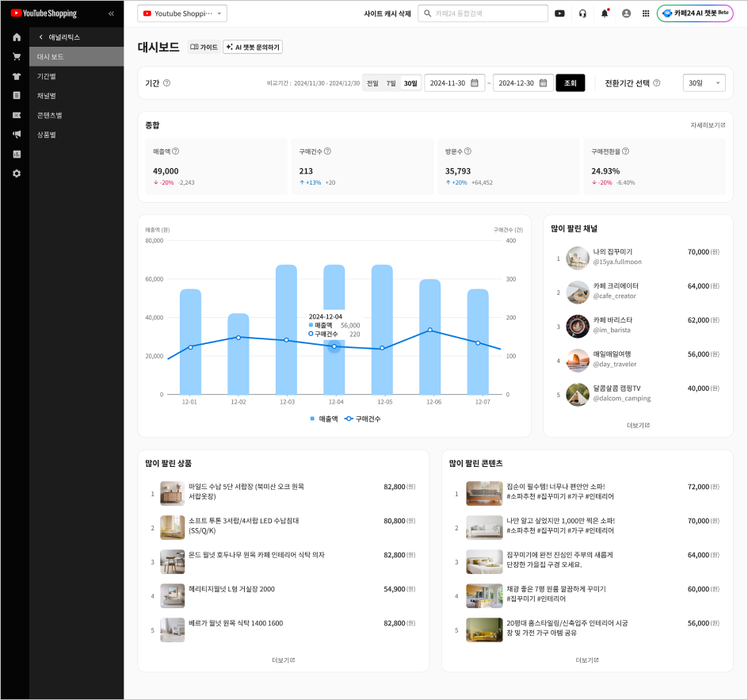Open the notification bell icon
748x700 pixels.
click(x=605, y=13)
